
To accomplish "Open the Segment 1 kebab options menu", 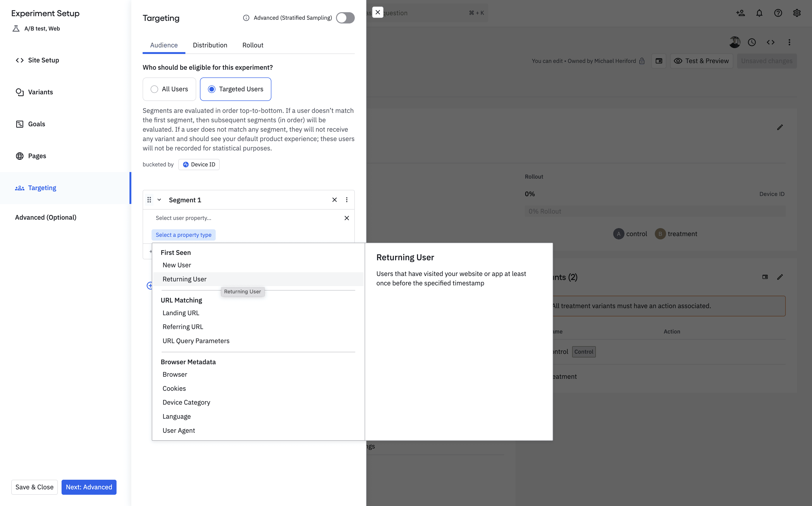I will coord(347,199).
